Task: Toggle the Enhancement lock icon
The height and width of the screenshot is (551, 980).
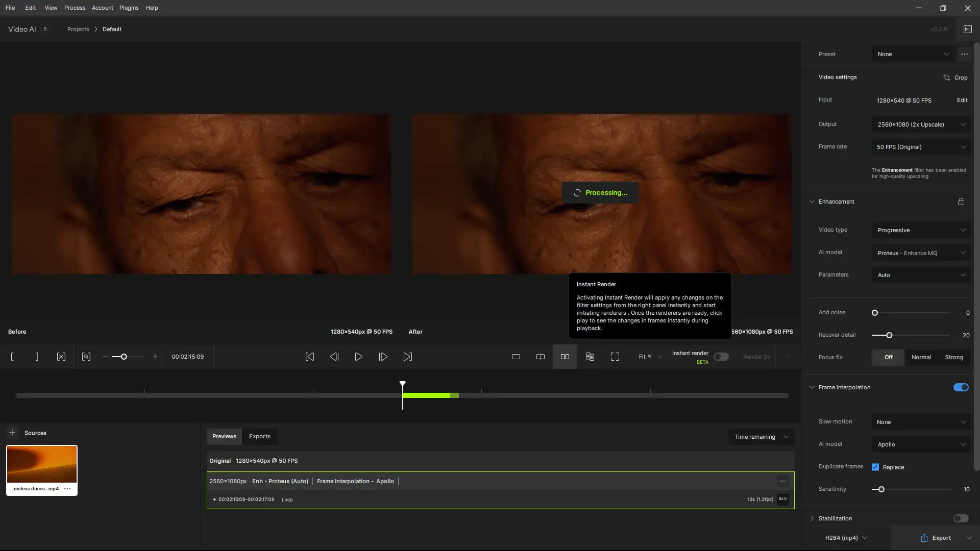Action: click(961, 202)
